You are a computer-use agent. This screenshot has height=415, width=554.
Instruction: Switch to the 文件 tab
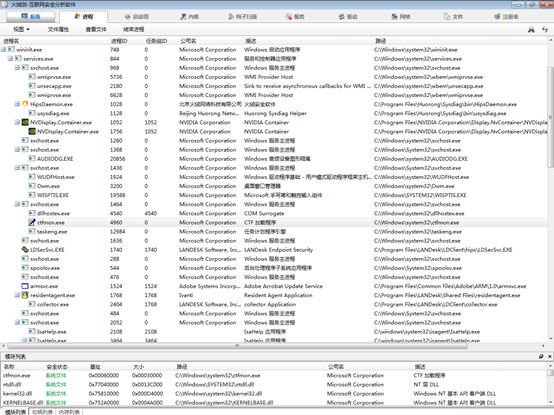pos(453,17)
